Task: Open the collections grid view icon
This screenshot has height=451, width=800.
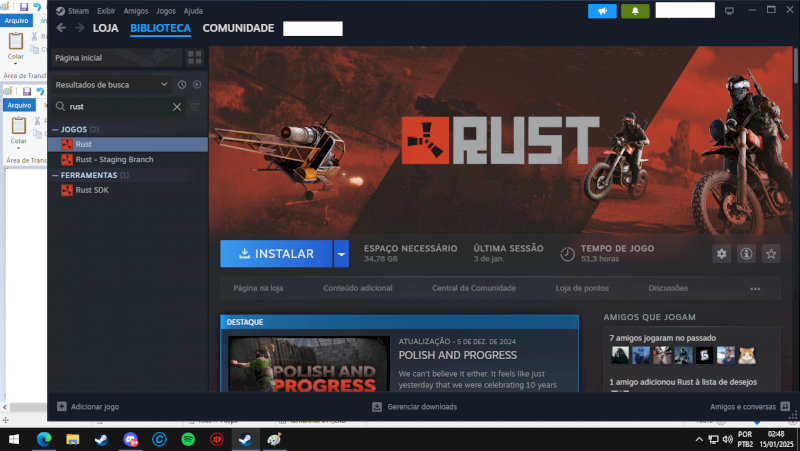Action: 194,58
